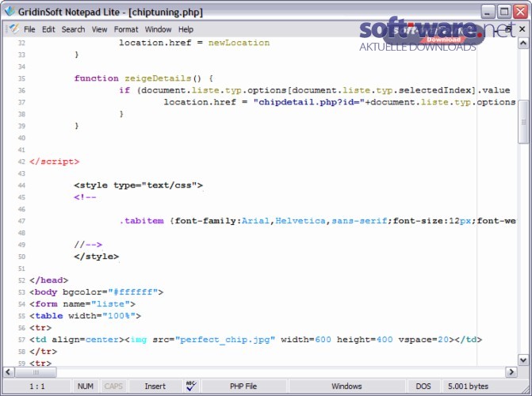Click the vertical scrollbar up arrow

(x=523, y=44)
